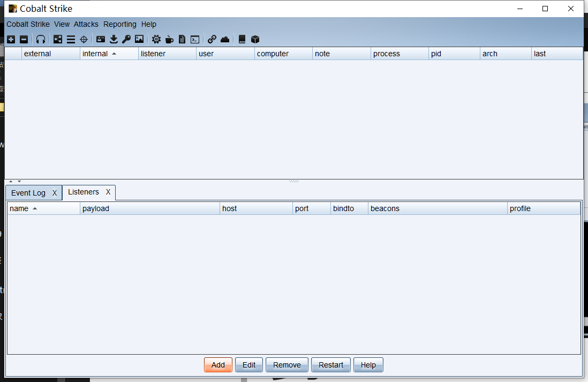
Task: Sort listeners by profile column
Action: coord(544,208)
